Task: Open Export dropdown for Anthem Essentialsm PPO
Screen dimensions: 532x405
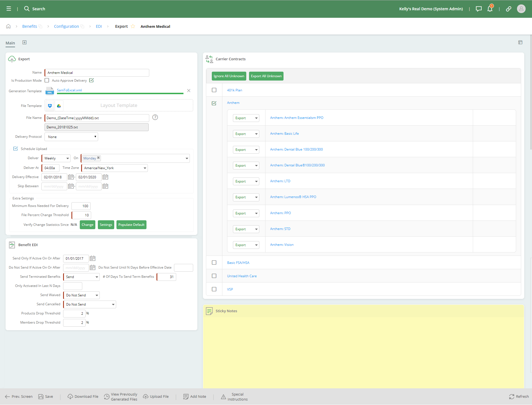Action: point(246,118)
